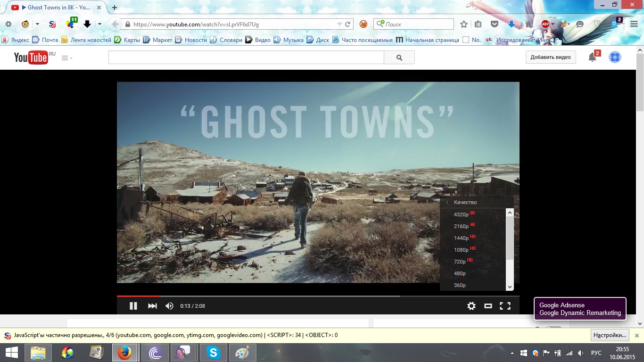
Task: Show bookmarks list icon
Action: 478,24
